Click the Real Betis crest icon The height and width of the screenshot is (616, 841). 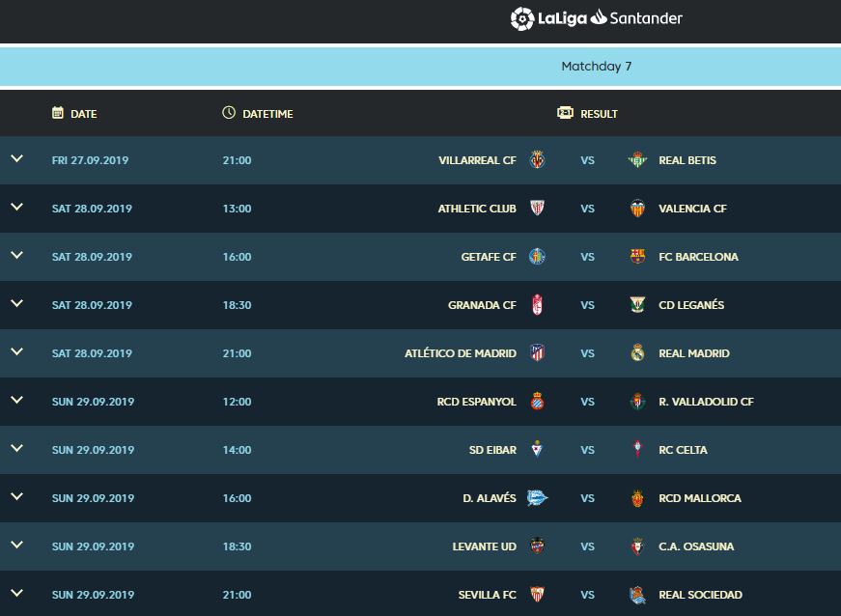coord(637,159)
